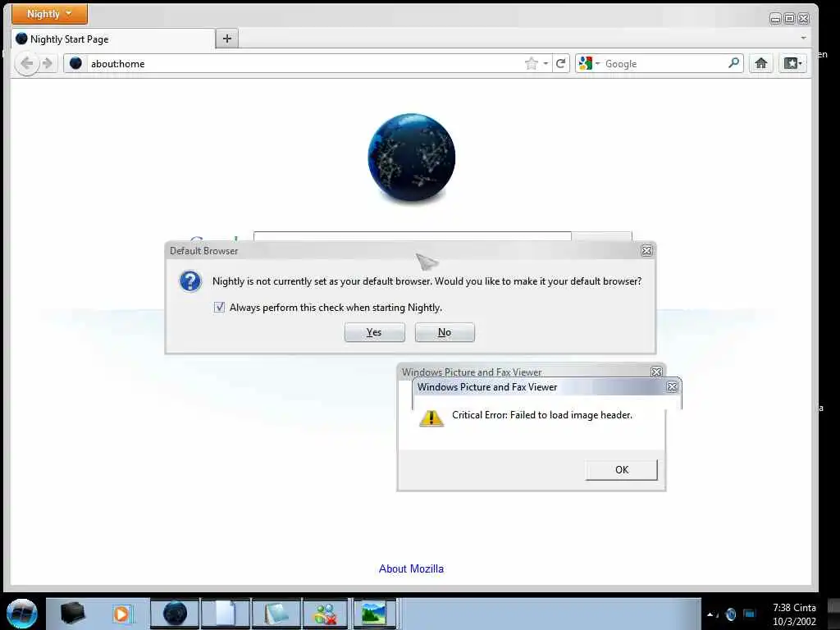Switch to Picture Viewer taskbar item

tap(374, 614)
